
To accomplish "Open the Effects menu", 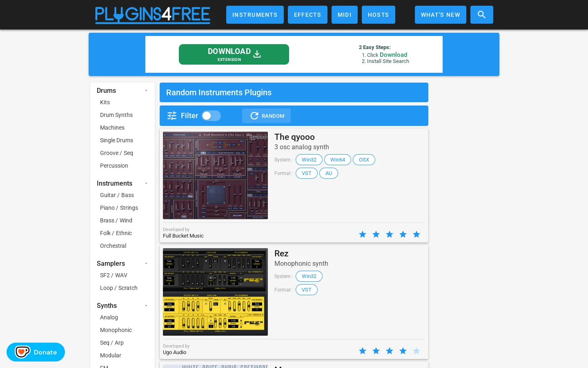I will pyautogui.click(x=307, y=15).
